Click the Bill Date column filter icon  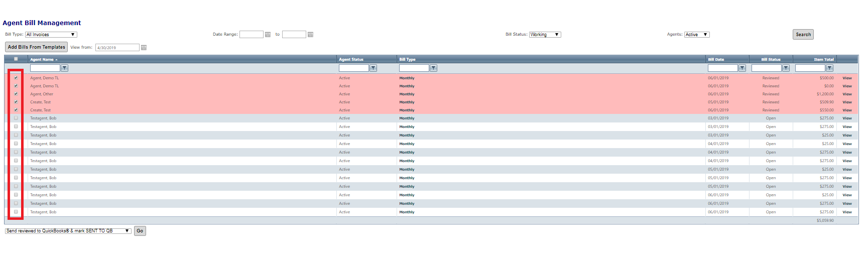742,68
